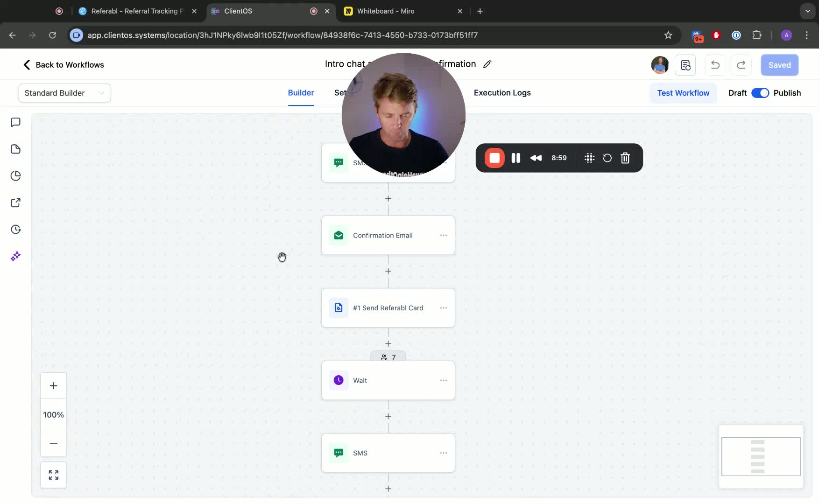Select the #1 Send Referabl Card label
This screenshot has width=819, height=504.
click(x=388, y=308)
